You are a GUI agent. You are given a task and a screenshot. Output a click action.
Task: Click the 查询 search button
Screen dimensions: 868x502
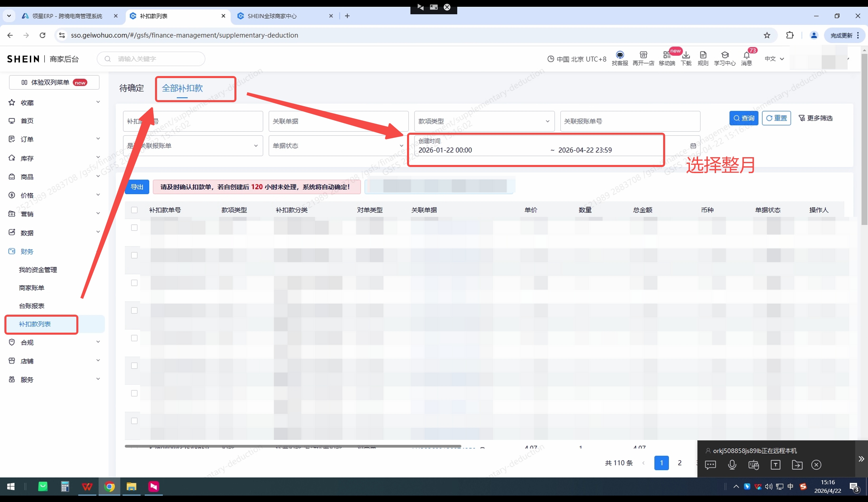(x=744, y=118)
